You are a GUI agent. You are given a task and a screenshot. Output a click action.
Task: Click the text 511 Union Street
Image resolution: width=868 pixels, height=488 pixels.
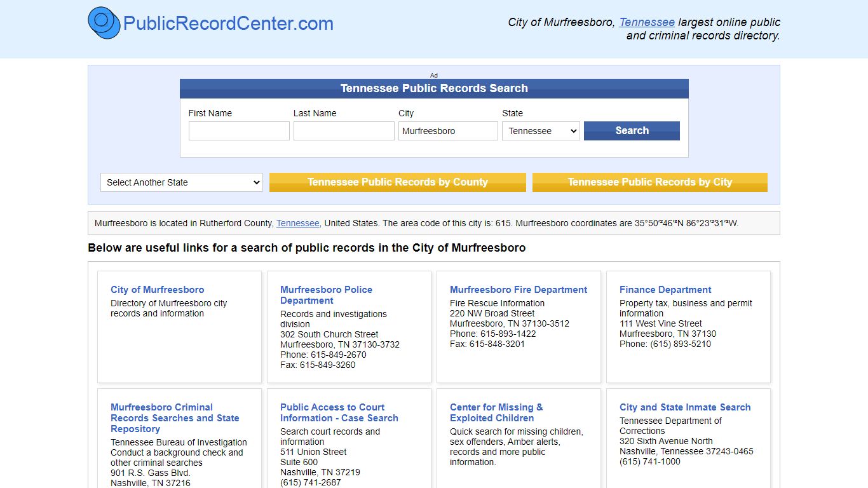click(x=313, y=452)
